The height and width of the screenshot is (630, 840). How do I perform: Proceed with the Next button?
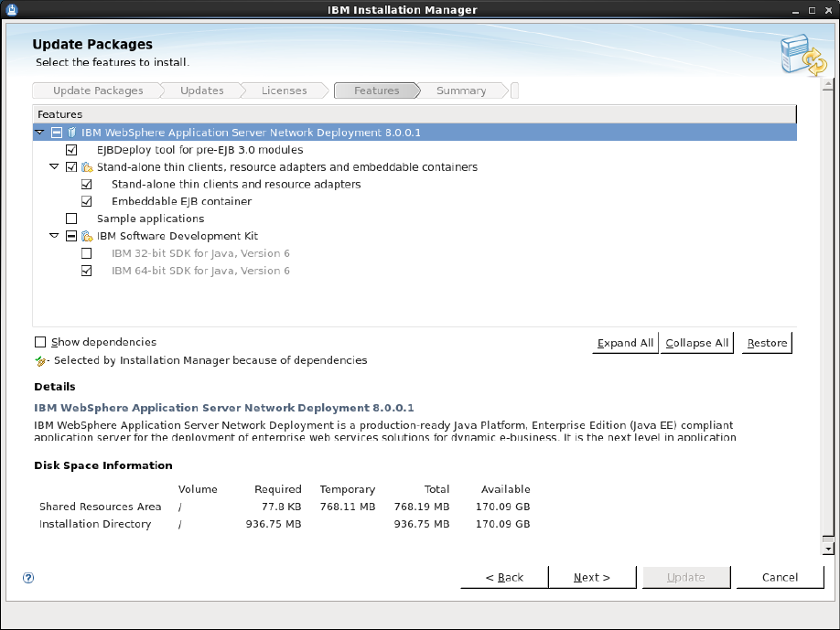click(592, 578)
